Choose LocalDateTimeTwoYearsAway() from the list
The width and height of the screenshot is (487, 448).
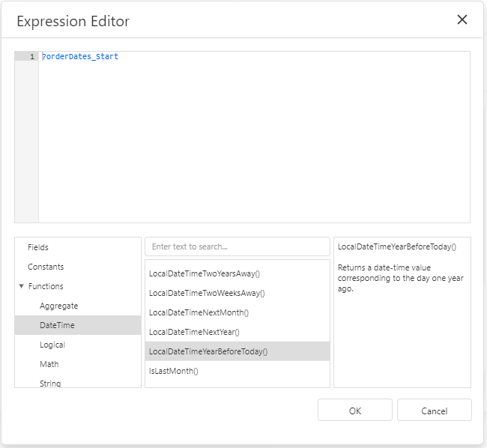[238, 273]
